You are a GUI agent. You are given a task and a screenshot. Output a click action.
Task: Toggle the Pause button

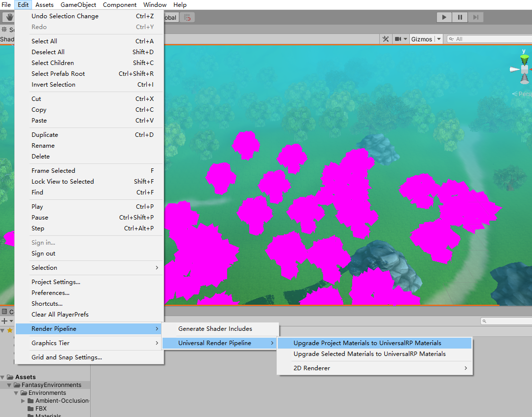click(x=459, y=17)
